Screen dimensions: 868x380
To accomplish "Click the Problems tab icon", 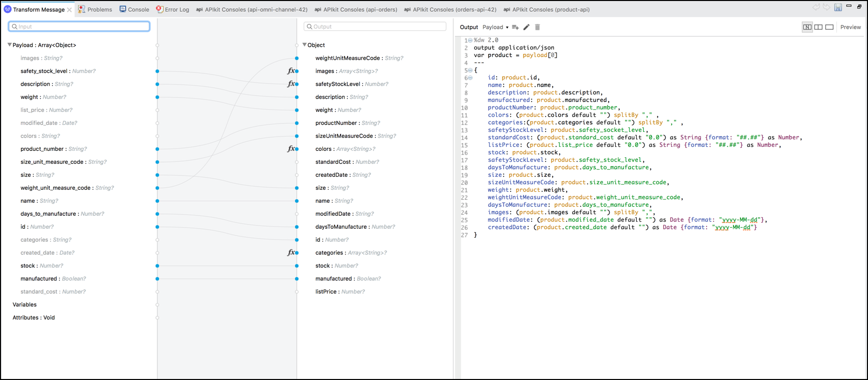I will (81, 9).
